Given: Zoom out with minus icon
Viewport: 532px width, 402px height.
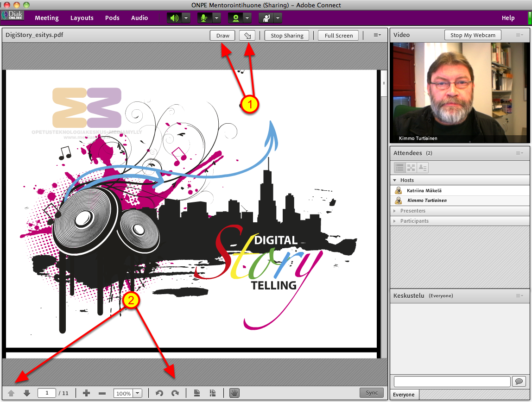Looking at the screenshot, I should pyautogui.click(x=102, y=393).
